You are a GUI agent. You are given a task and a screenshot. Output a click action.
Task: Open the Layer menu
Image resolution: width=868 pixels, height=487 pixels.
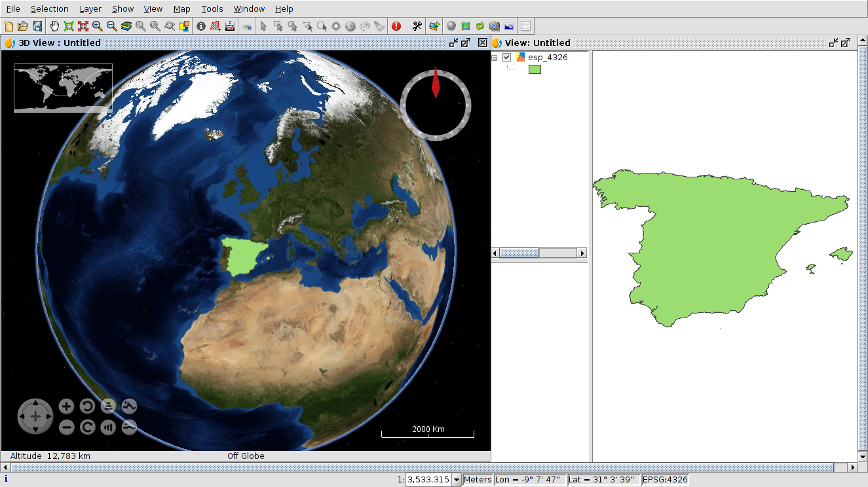[x=90, y=9]
